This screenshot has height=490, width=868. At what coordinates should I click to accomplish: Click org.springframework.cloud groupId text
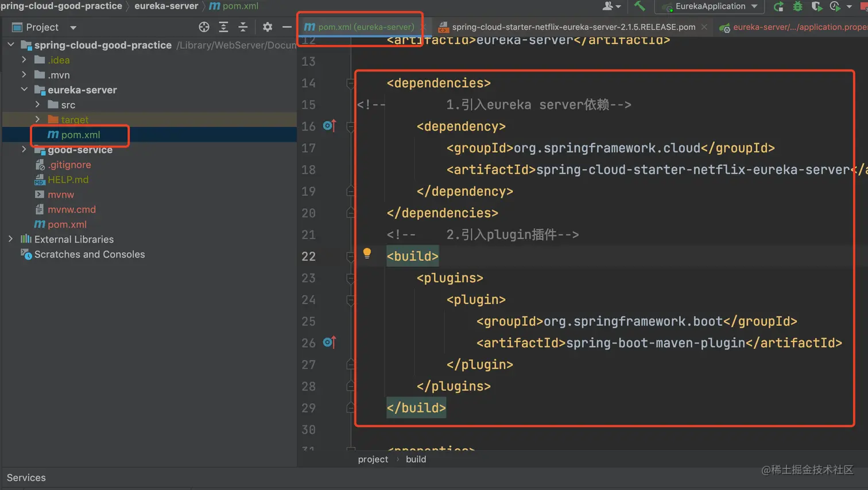(x=607, y=148)
